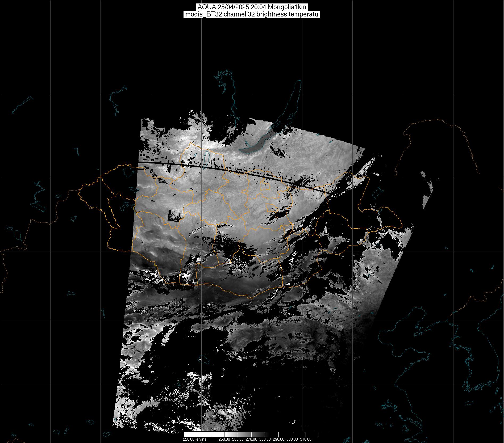The width and height of the screenshot is (504, 443).
Task: Click the '220.00kelvins' scale label
Action: (x=195, y=439)
